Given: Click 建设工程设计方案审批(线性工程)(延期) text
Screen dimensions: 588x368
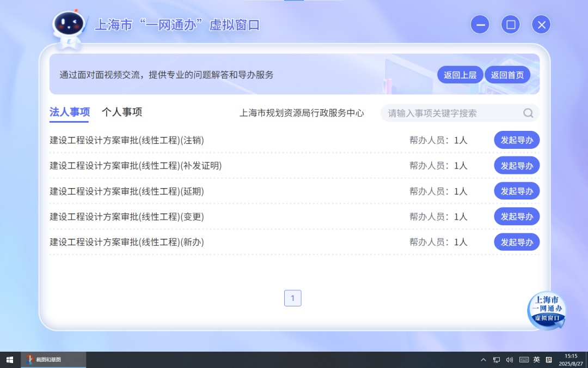Looking at the screenshot, I should pos(127,191).
